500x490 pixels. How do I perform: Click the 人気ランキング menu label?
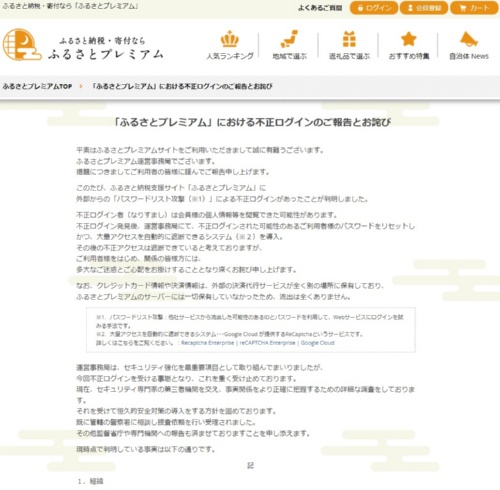(230, 56)
